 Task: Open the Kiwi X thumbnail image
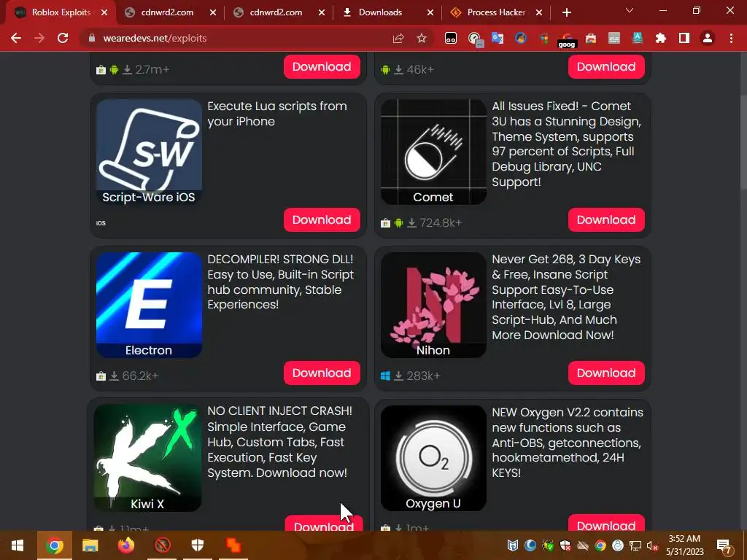point(147,458)
